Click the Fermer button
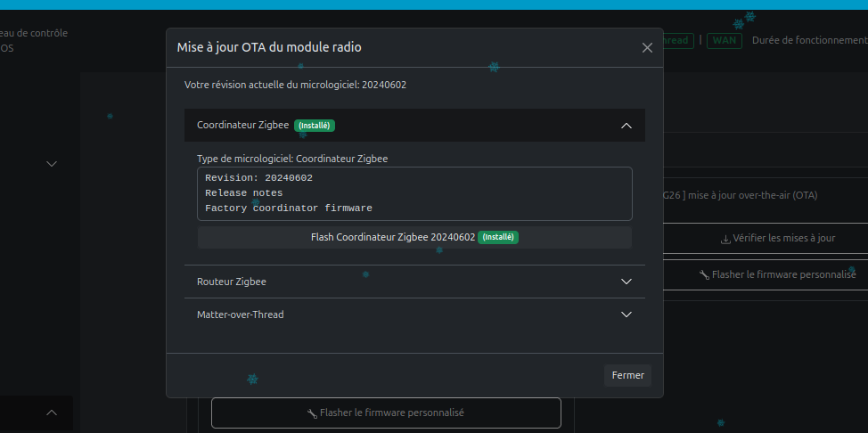868x433 pixels. [627, 375]
